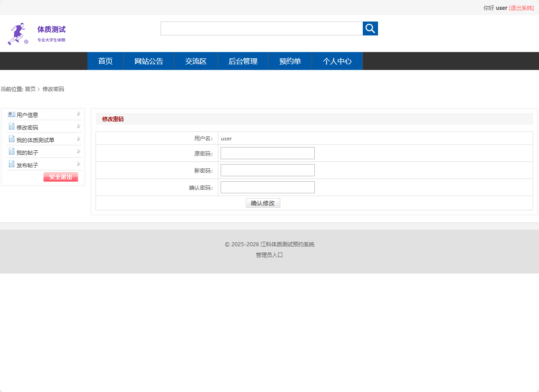Click the 体质测试 running figure logo
The height and width of the screenshot is (392, 539).
click(x=18, y=33)
